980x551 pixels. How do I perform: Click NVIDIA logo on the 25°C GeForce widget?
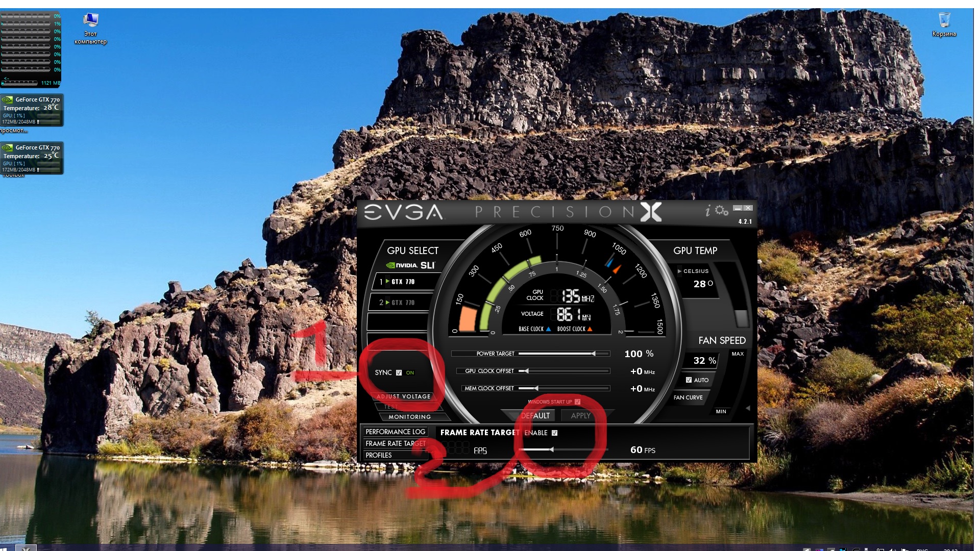coord(8,147)
